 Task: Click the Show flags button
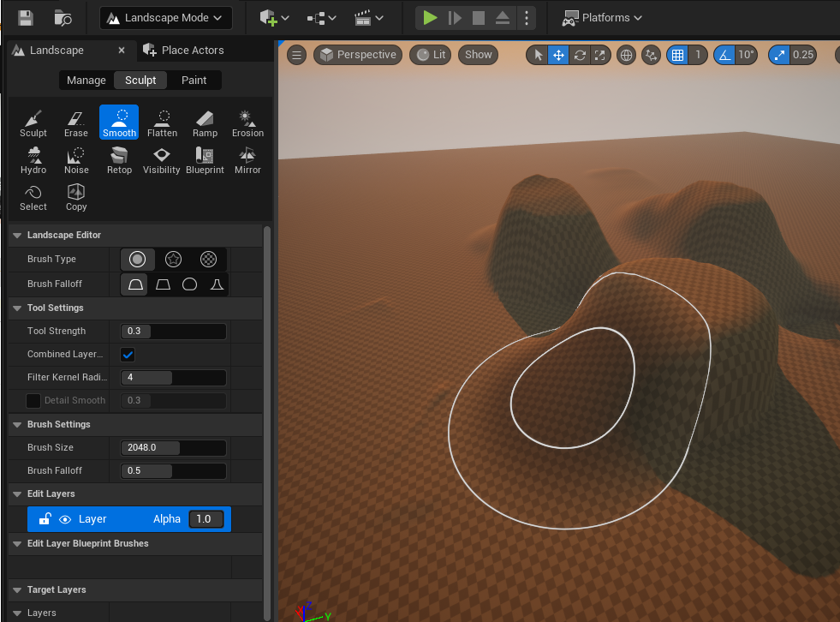tap(478, 55)
